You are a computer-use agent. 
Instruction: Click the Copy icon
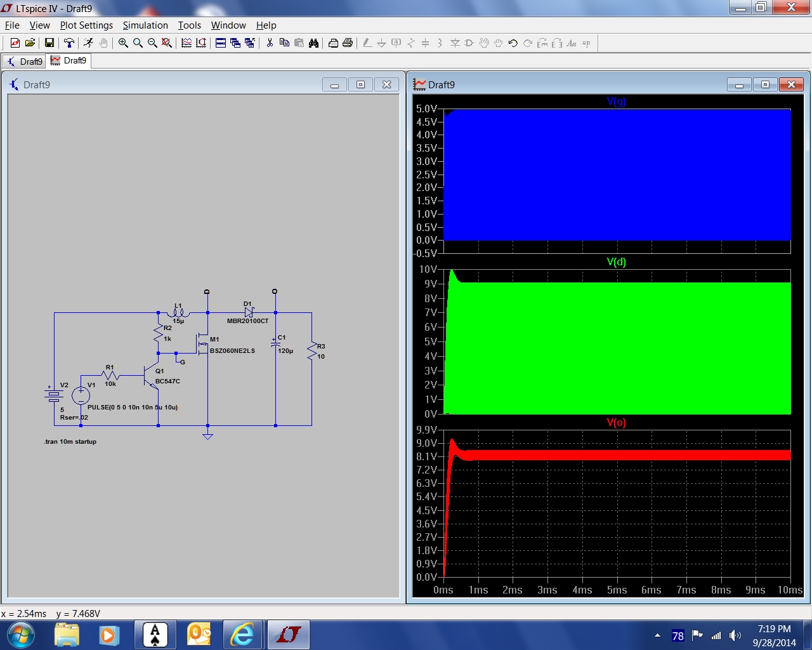[284, 43]
